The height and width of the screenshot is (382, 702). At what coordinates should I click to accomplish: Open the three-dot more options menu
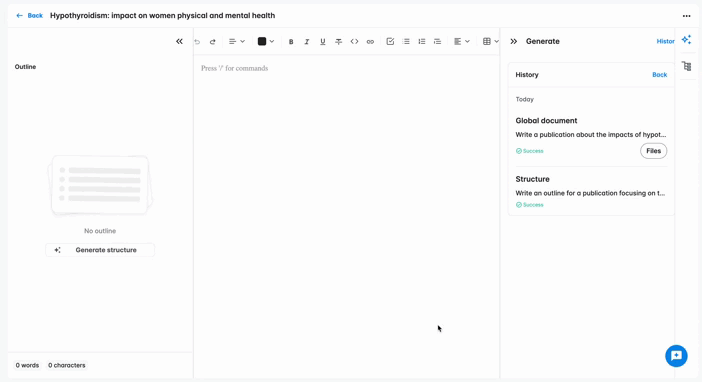tap(686, 16)
